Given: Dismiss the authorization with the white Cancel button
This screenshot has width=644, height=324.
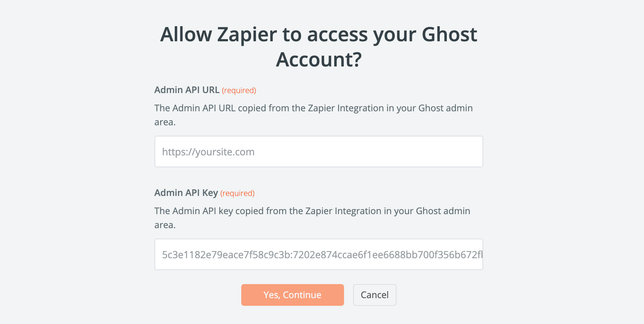Looking at the screenshot, I should (374, 295).
